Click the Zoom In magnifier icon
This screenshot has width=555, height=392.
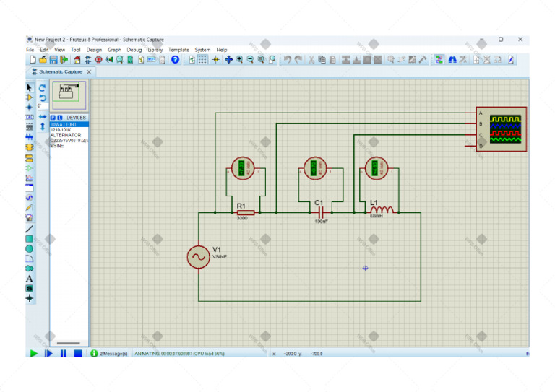[x=239, y=60]
